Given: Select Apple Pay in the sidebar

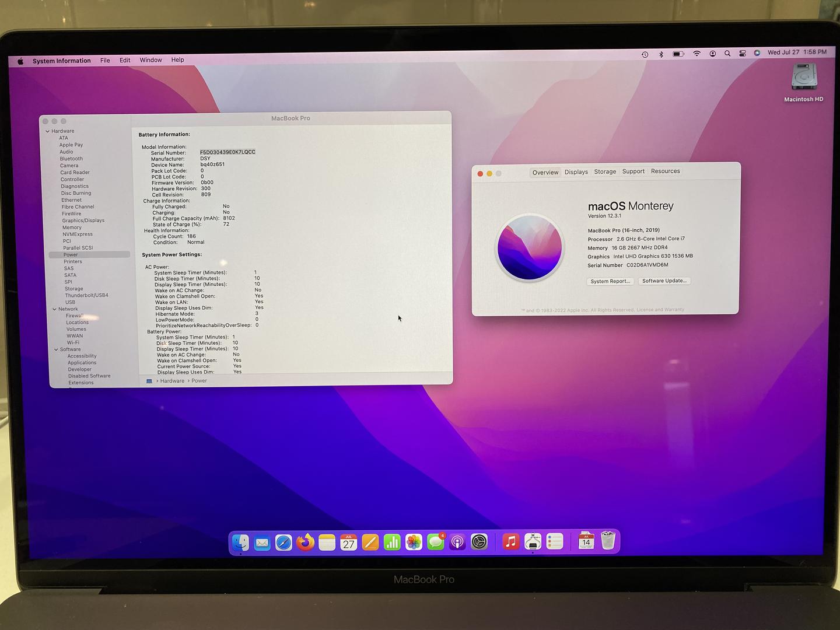Looking at the screenshot, I should pyautogui.click(x=71, y=145).
